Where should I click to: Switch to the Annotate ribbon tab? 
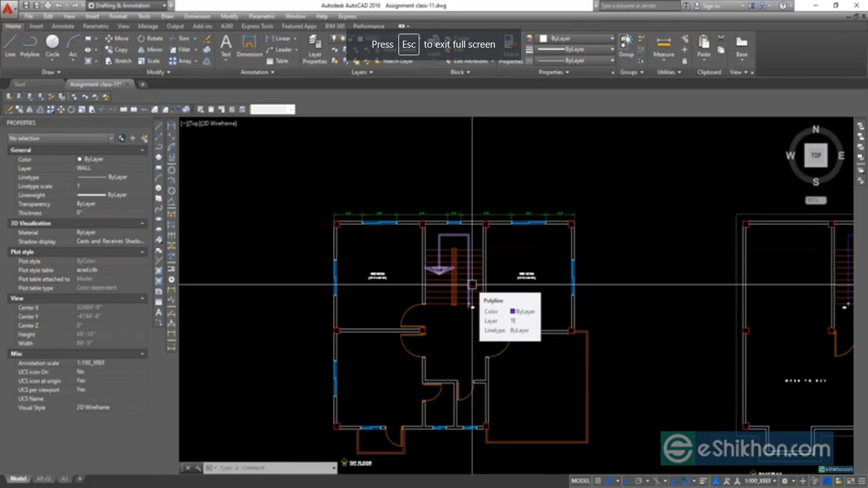62,26
